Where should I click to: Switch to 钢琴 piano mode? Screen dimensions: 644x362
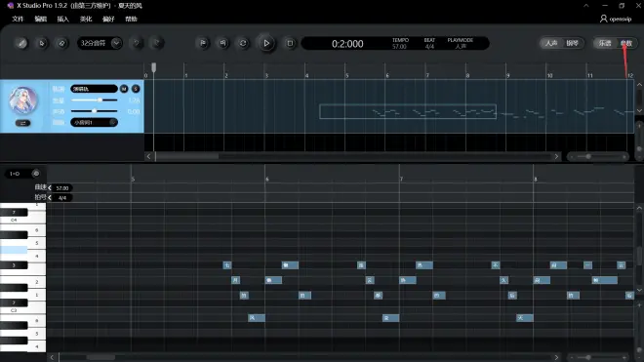[x=572, y=43]
